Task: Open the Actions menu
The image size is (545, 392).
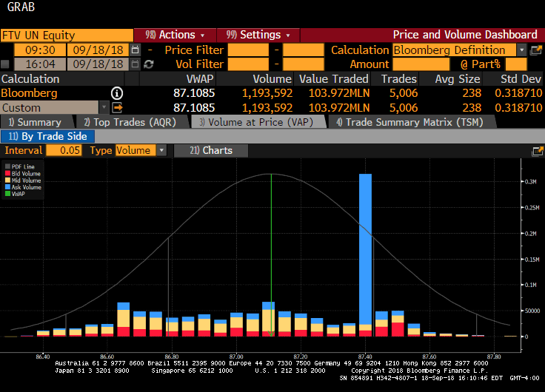Action: click(174, 35)
